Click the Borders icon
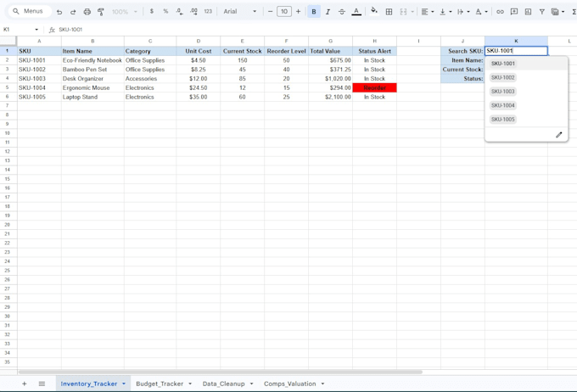Viewport: 577px width, 392px height. pos(389,12)
